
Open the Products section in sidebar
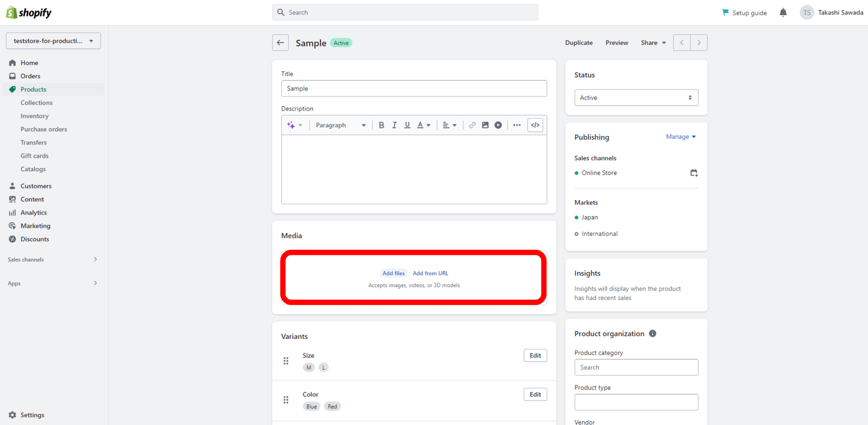pyautogui.click(x=33, y=89)
